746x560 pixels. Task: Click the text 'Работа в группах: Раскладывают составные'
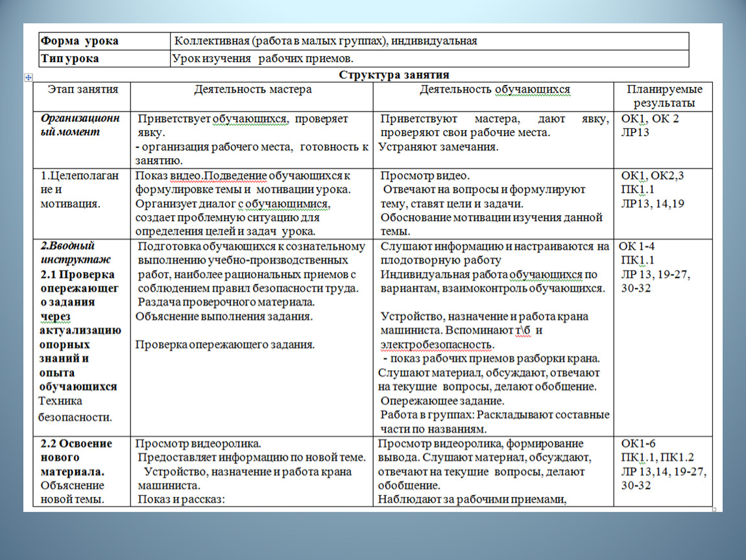(494, 415)
